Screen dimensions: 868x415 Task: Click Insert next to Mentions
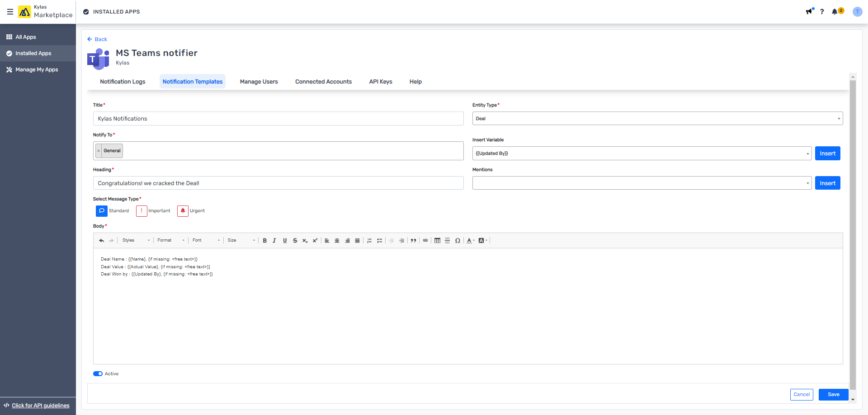(827, 183)
